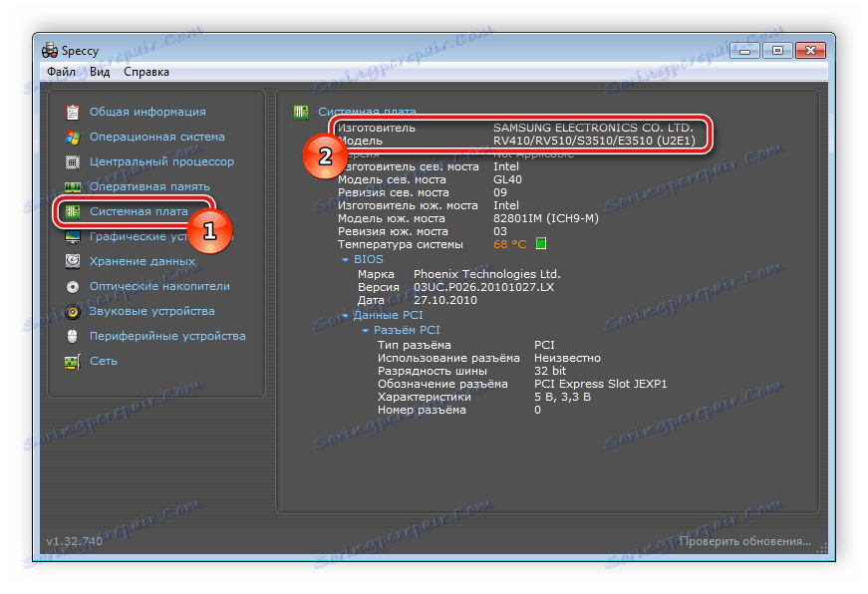The height and width of the screenshot is (594, 868).
Task: Click the Phoenix Technologies Ltd. BIOS brand
Action: pyautogui.click(x=487, y=274)
